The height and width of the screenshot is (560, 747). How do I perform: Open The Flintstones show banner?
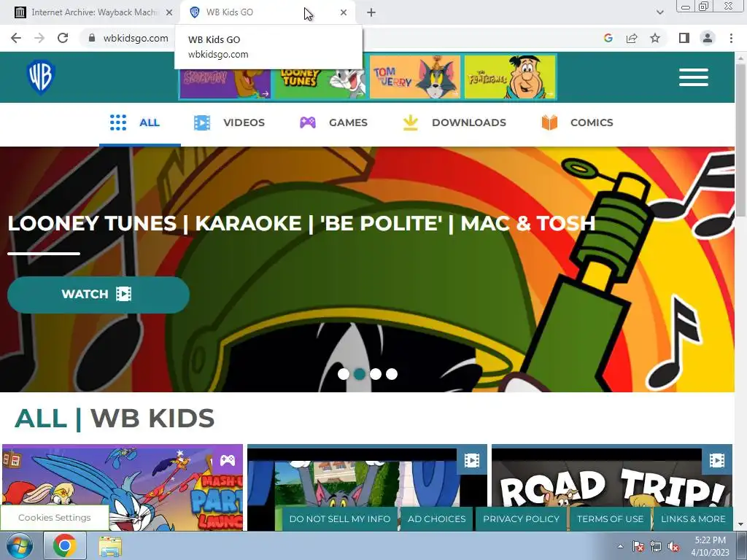[x=510, y=77]
